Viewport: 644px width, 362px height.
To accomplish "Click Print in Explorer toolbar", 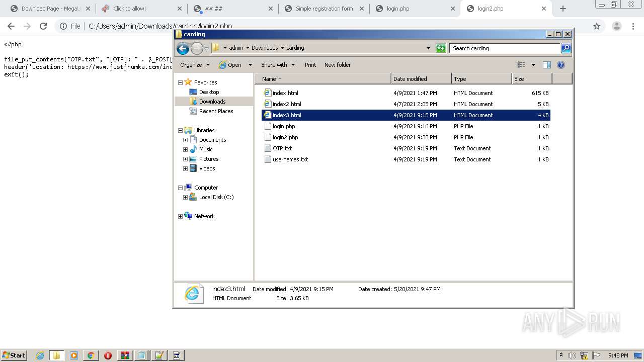I will (310, 65).
